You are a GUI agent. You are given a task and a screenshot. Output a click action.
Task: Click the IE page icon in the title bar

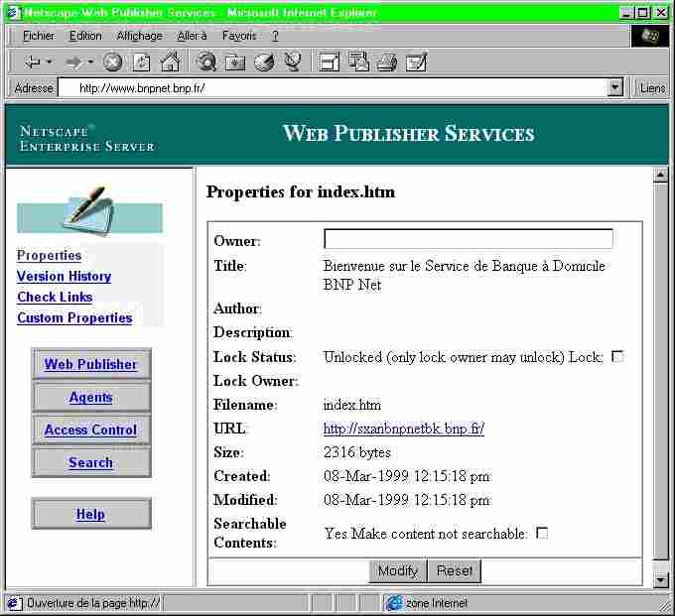pyautogui.click(x=14, y=13)
